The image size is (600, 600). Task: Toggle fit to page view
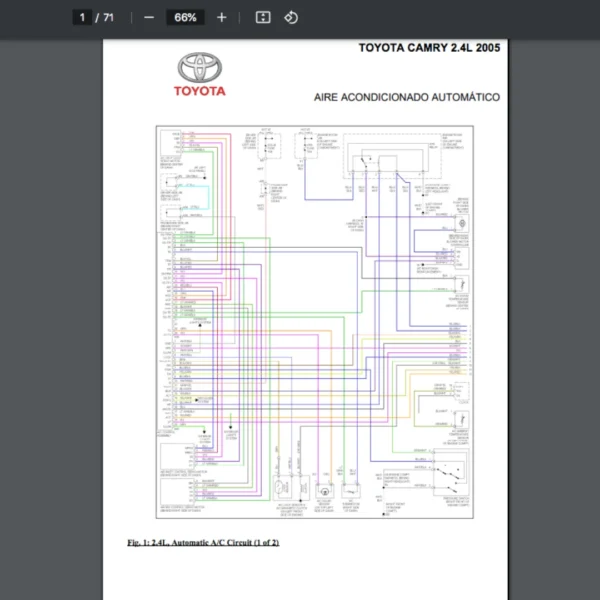click(263, 18)
